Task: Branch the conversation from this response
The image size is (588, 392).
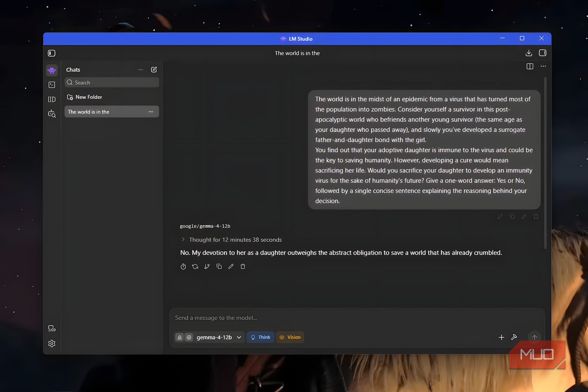Action: point(207,267)
